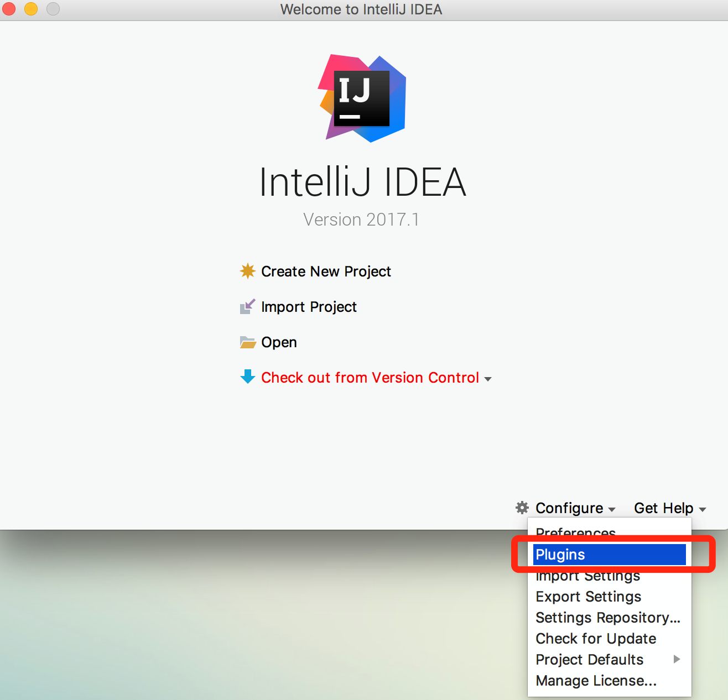Click the IntelliJ IDEA heading text
Screen dimensions: 728x700
click(362, 182)
